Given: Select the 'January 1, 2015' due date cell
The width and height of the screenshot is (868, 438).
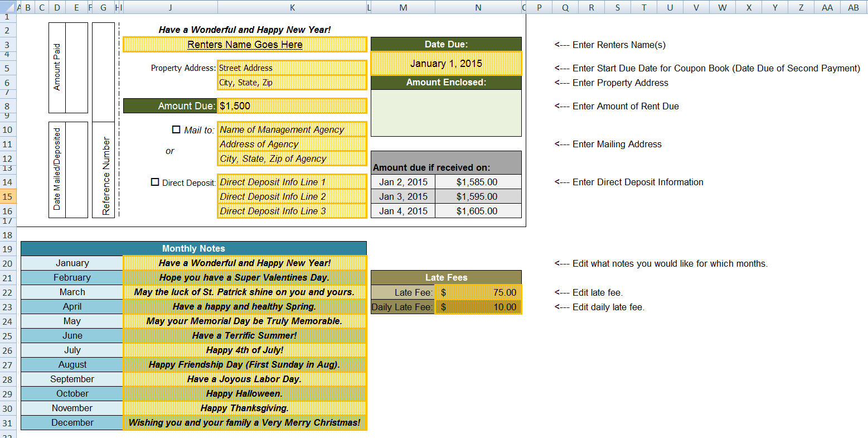Looking at the screenshot, I should (446, 64).
